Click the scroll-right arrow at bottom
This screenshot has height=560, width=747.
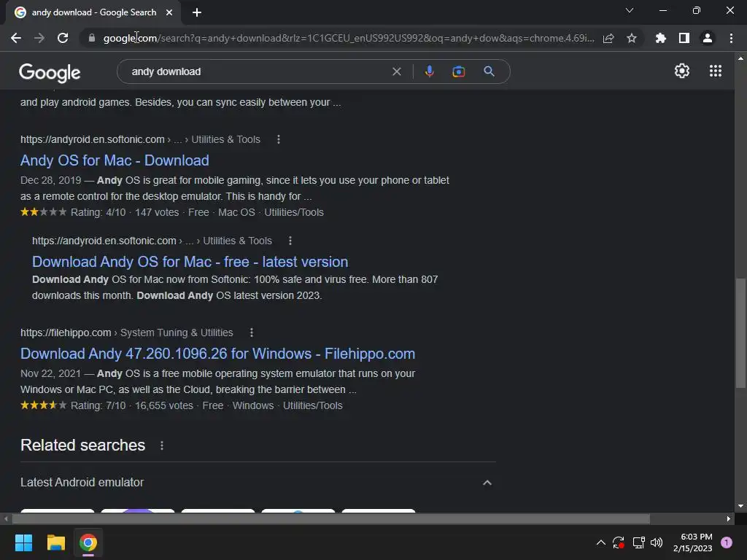coord(729,518)
